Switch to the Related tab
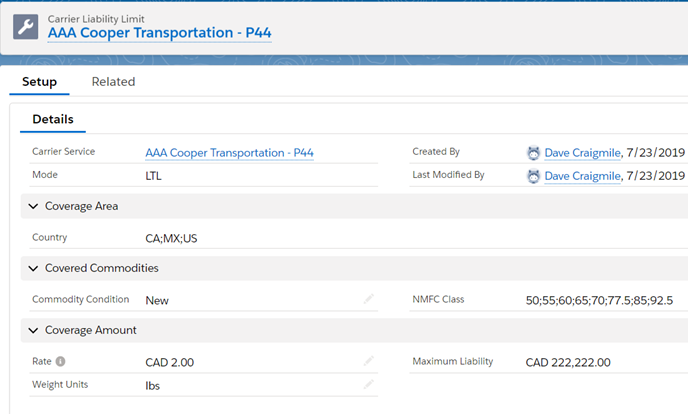The height and width of the screenshot is (414, 688). [x=113, y=82]
